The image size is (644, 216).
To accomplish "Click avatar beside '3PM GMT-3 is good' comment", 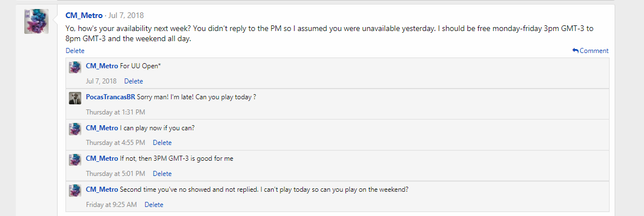I will point(75,160).
